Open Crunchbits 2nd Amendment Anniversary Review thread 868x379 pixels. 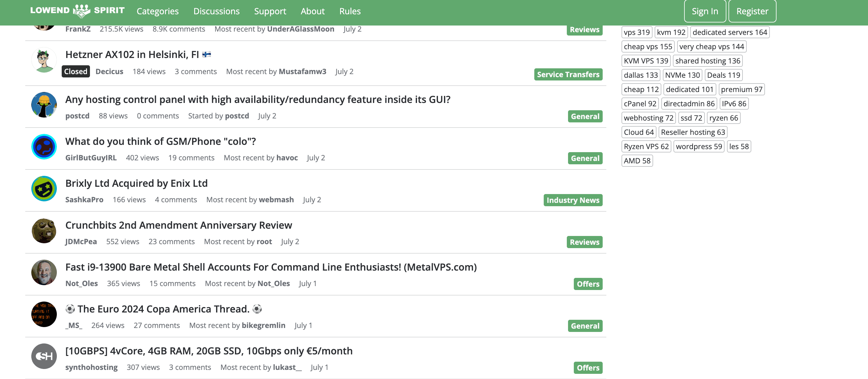pyautogui.click(x=179, y=225)
